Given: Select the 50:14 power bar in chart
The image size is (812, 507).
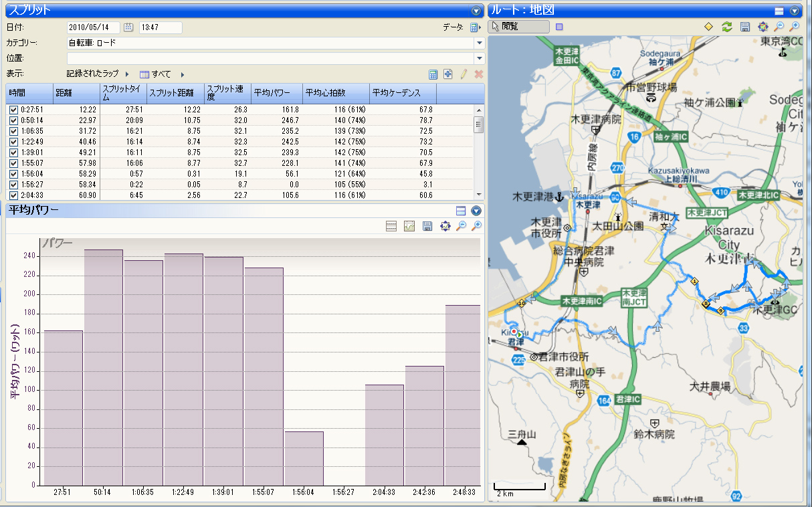Looking at the screenshot, I should [x=104, y=367].
